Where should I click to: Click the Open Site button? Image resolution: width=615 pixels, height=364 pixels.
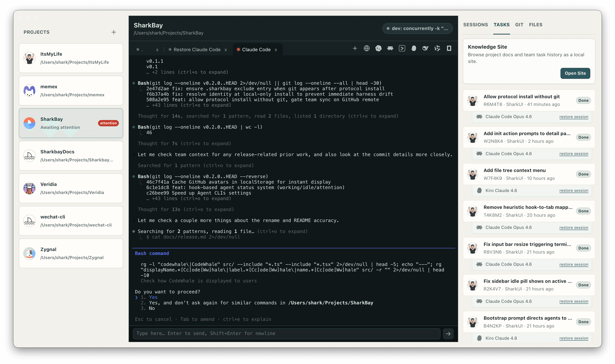(x=575, y=73)
